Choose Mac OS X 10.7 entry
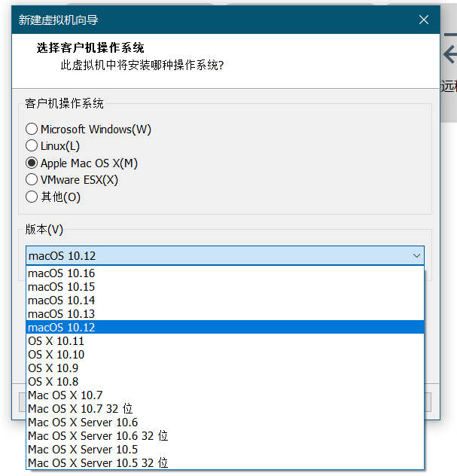Image resolution: width=457 pixels, height=476 pixels. click(225, 395)
